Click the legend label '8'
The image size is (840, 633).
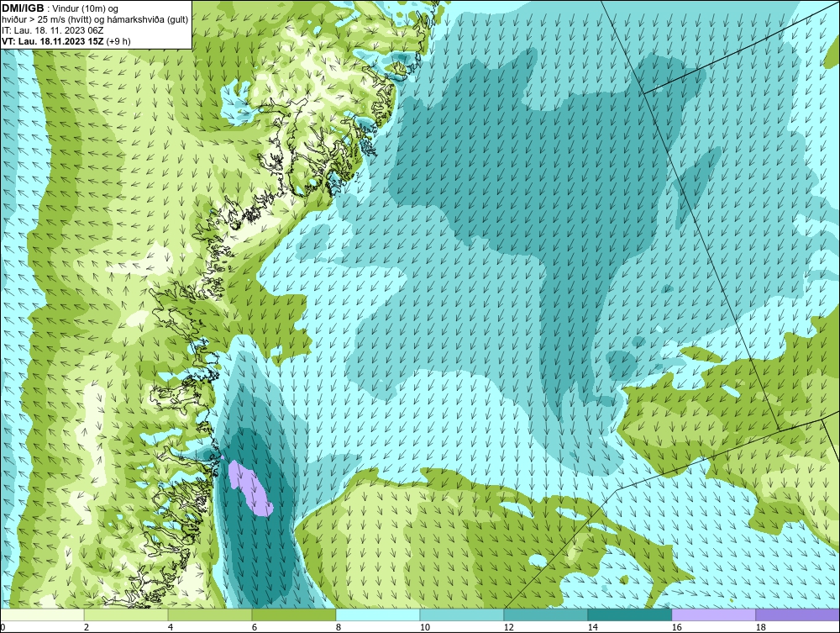click(x=338, y=627)
